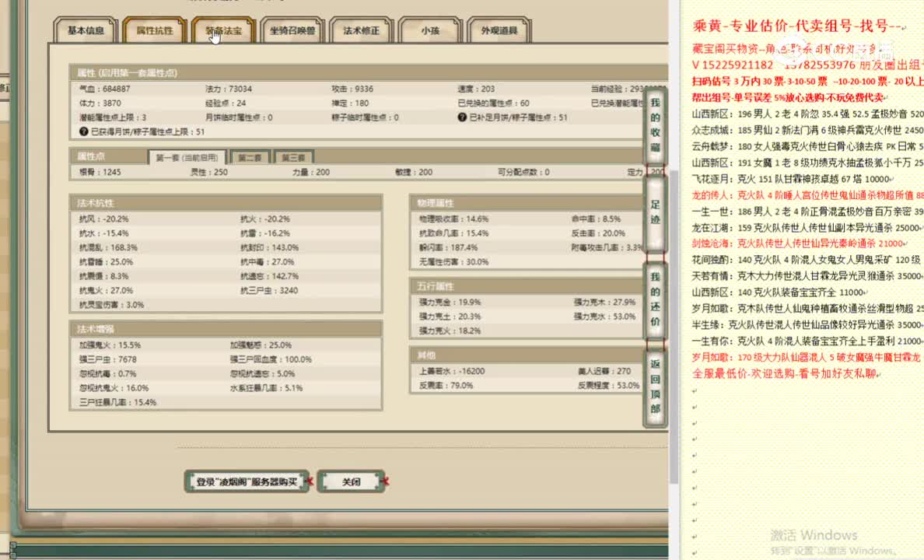Click document heading 乘黄-专业估价-代卖组号-找号
This screenshot has width=924, height=560.
click(x=799, y=26)
